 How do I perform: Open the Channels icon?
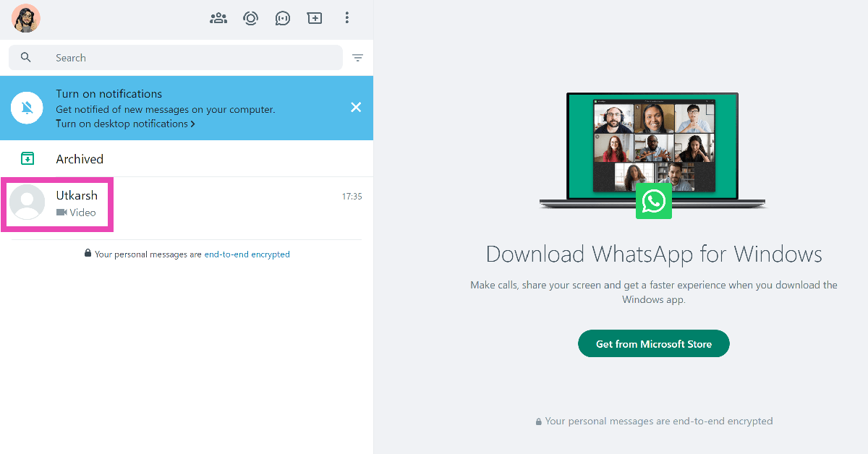pos(283,18)
